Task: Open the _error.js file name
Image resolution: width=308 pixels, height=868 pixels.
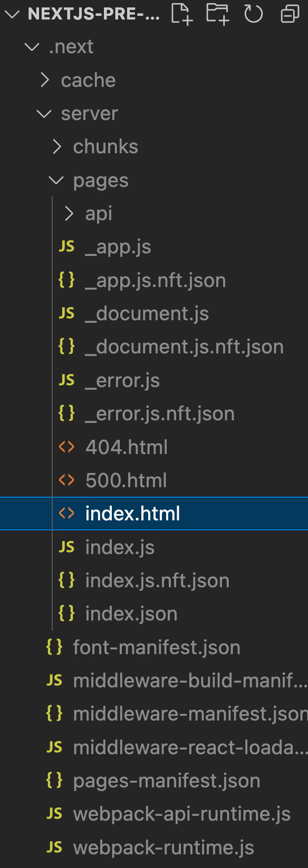Action: click(x=122, y=381)
